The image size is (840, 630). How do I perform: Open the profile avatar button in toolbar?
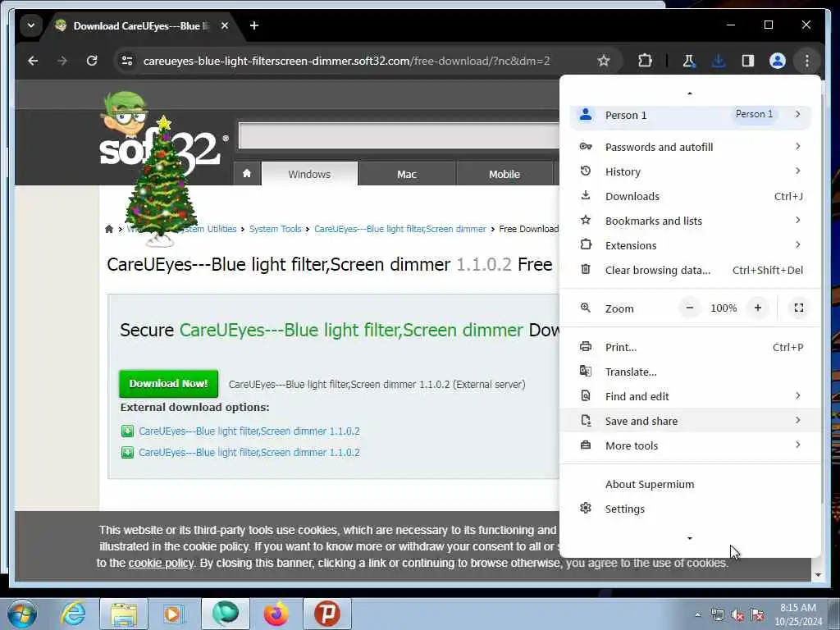pos(778,61)
